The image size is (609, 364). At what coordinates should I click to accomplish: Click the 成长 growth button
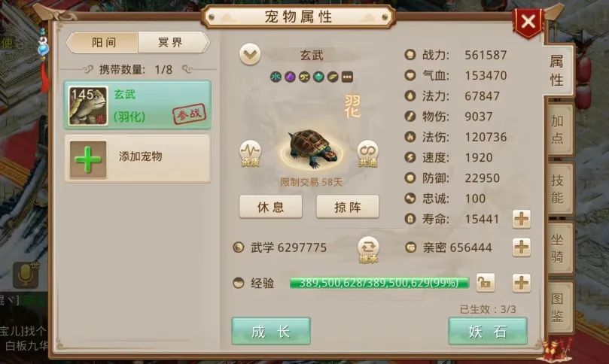pyautogui.click(x=271, y=331)
